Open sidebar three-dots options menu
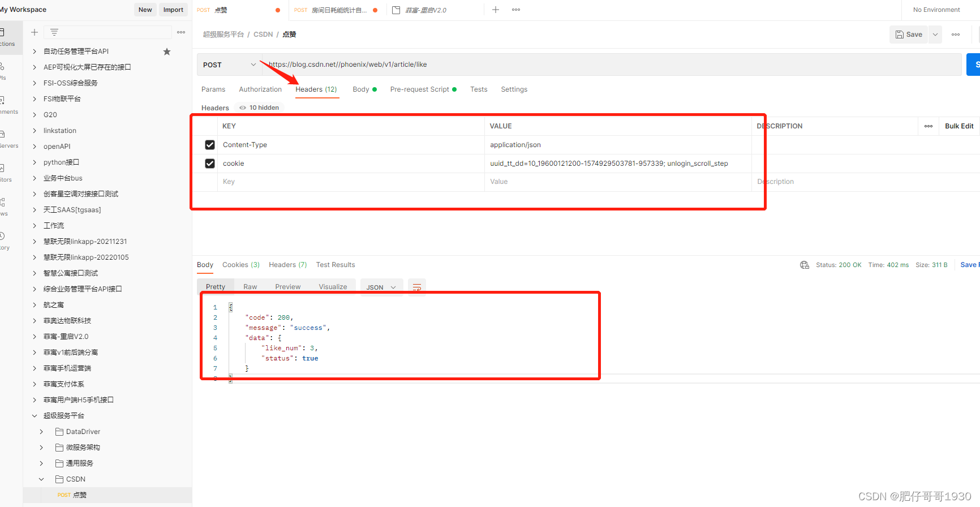 [x=181, y=32]
